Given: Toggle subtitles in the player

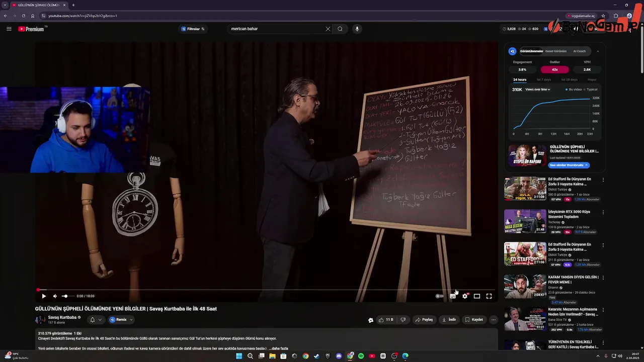Looking at the screenshot, I should tap(453, 296).
